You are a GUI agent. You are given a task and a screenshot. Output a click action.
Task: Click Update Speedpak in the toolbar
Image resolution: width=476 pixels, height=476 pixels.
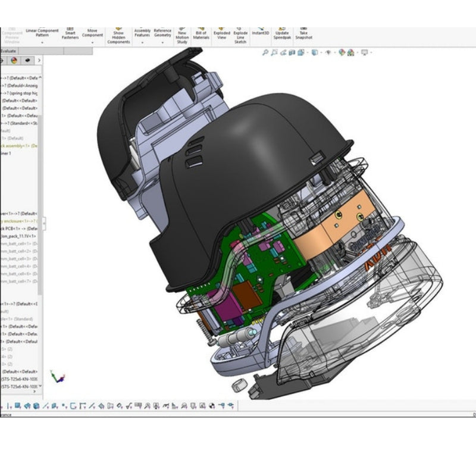click(x=282, y=35)
